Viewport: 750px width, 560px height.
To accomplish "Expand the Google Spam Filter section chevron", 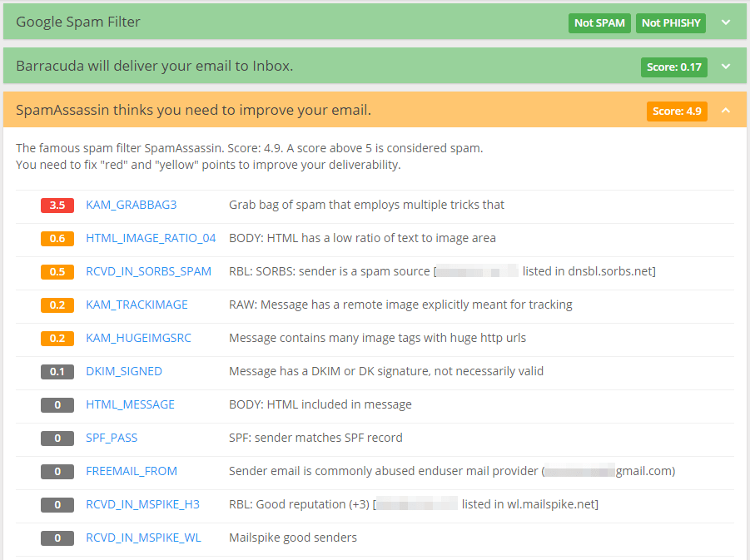I will (x=726, y=22).
